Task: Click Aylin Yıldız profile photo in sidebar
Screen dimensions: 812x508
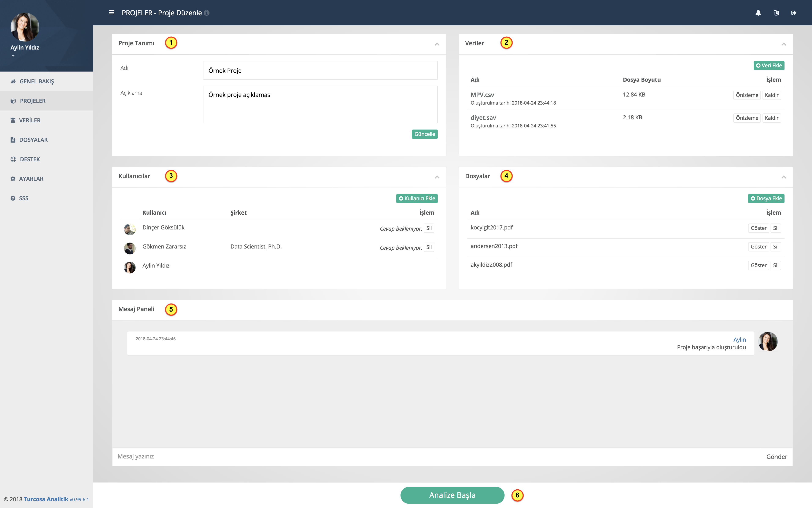Action: (x=25, y=27)
